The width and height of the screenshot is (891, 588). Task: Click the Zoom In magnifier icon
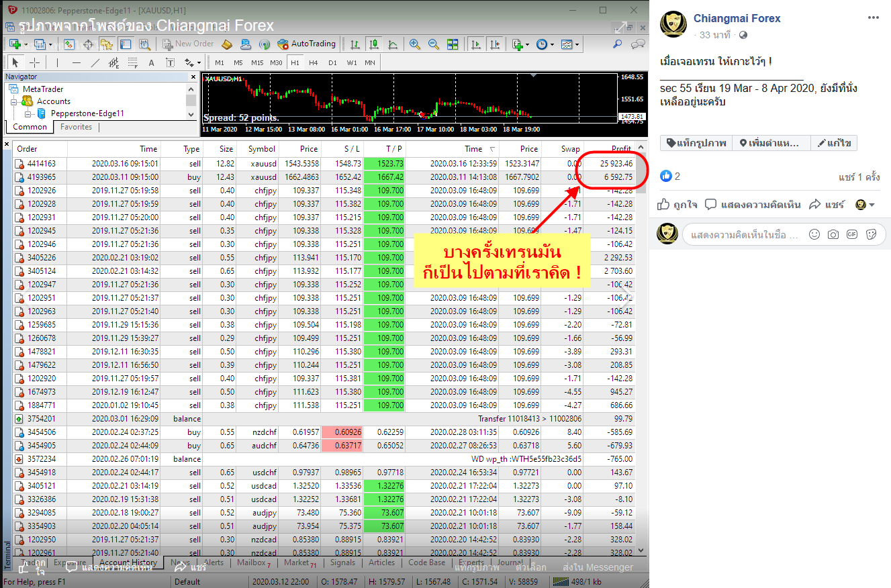click(415, 44)
